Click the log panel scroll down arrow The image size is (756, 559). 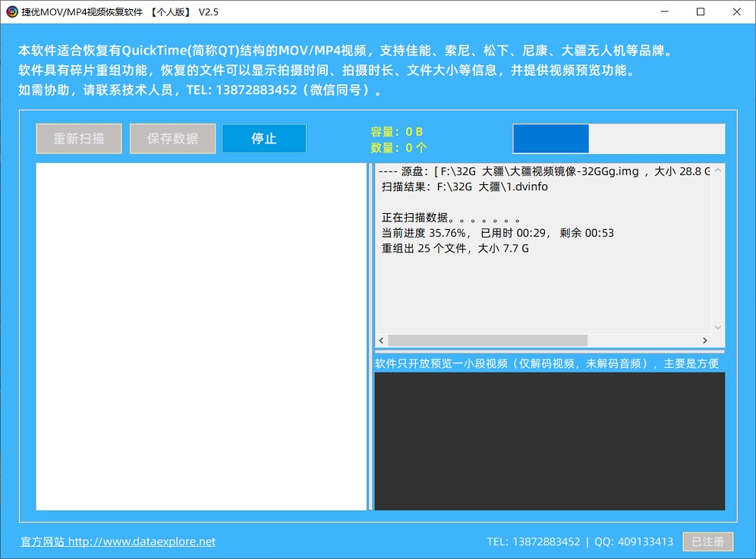click(x=718, y=327)
